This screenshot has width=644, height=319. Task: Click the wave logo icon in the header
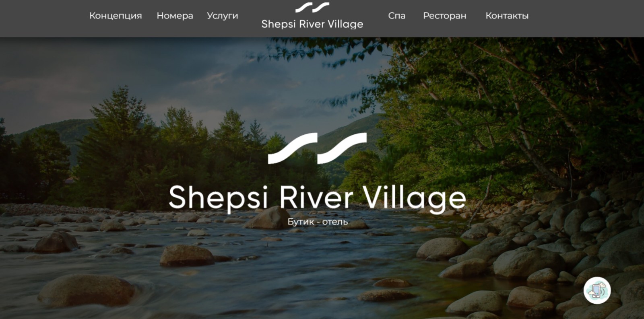312,7
